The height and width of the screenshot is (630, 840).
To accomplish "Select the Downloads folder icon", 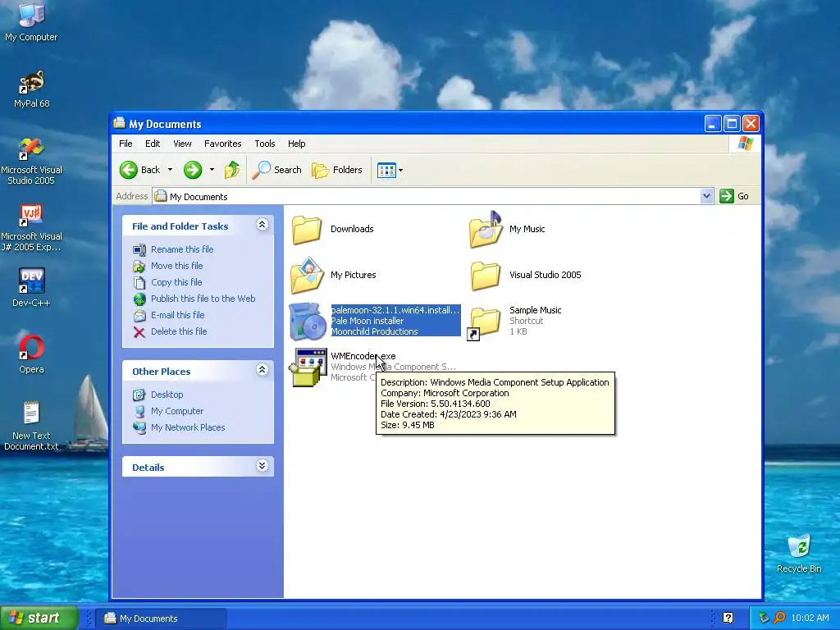I will click(x=307, y=230).
